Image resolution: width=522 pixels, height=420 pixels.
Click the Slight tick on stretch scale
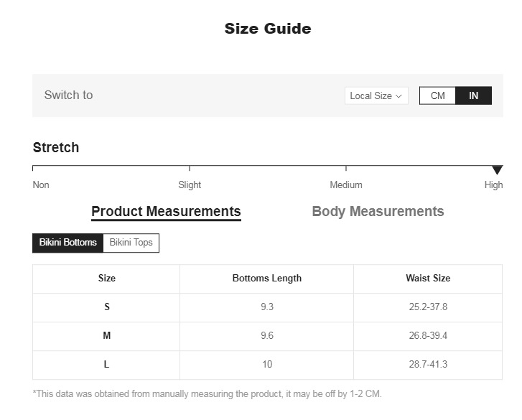pos(190,169)
